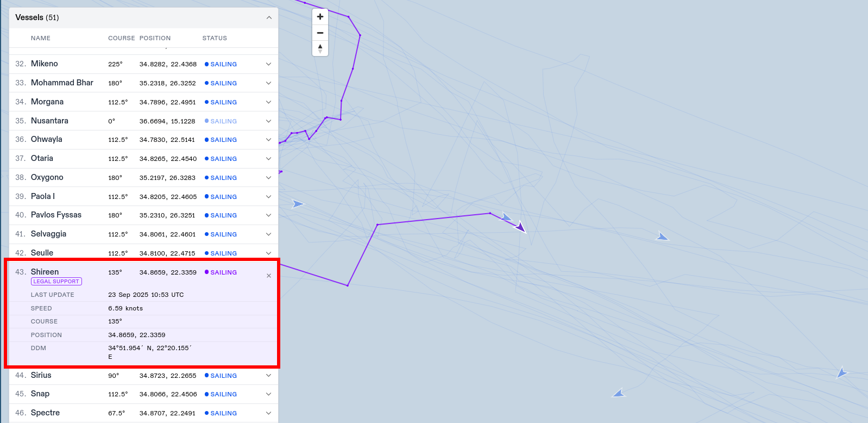
Task: Click the vessel arrow near bottom of map
Action: [619, 393]
